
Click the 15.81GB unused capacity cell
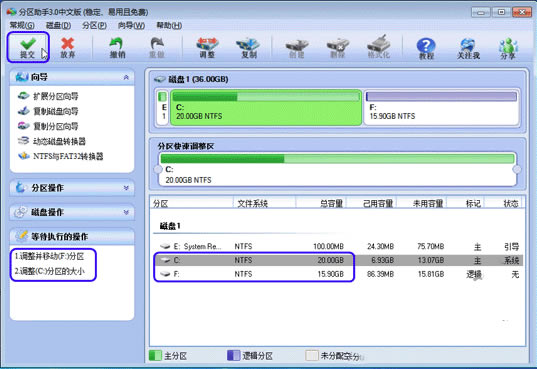[431, 274]
